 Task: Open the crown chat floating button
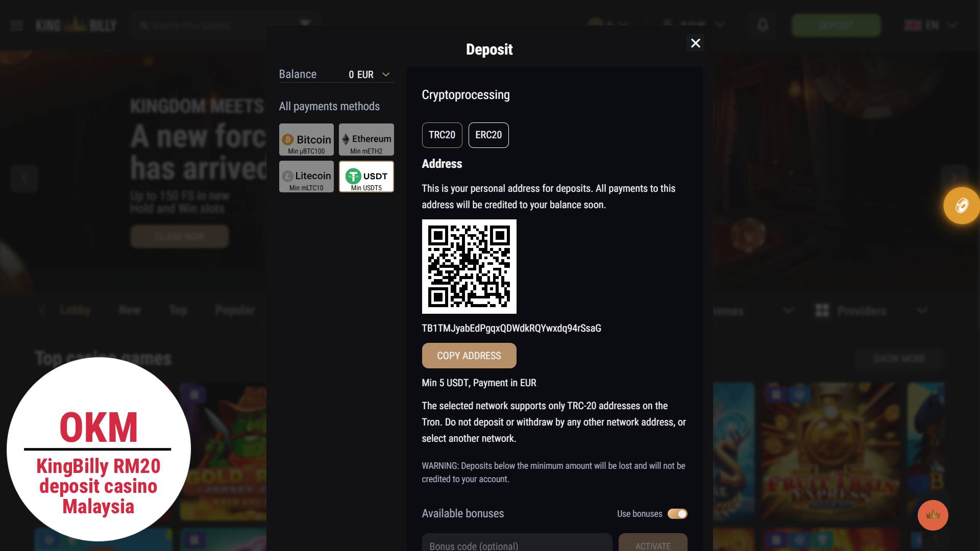coord(933,515)
